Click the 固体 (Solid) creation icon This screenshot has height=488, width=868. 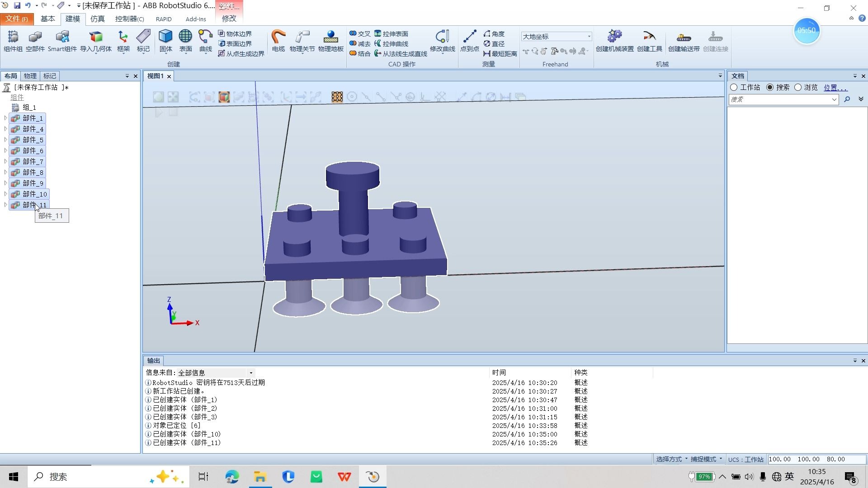(165, 36)
